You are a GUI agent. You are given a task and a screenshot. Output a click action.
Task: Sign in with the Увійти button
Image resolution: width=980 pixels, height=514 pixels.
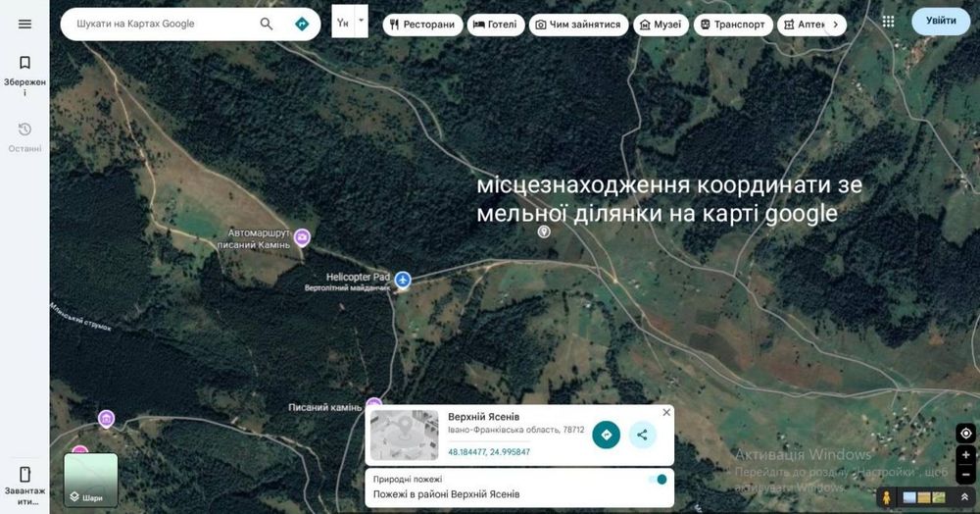pyautogui.click(x=941, y=21)
